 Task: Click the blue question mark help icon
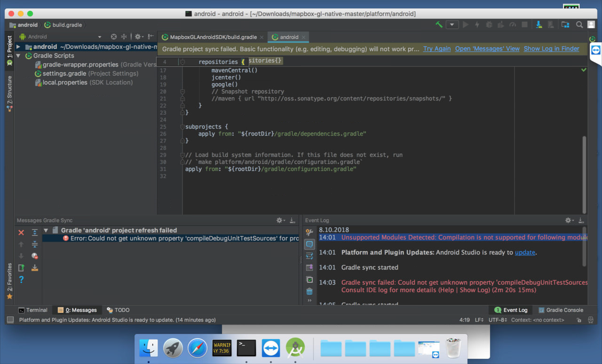pos(21,279)
